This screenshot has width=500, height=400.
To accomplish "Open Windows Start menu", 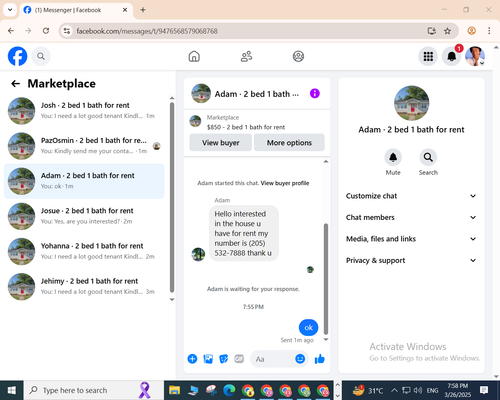I will coord(12,390).
